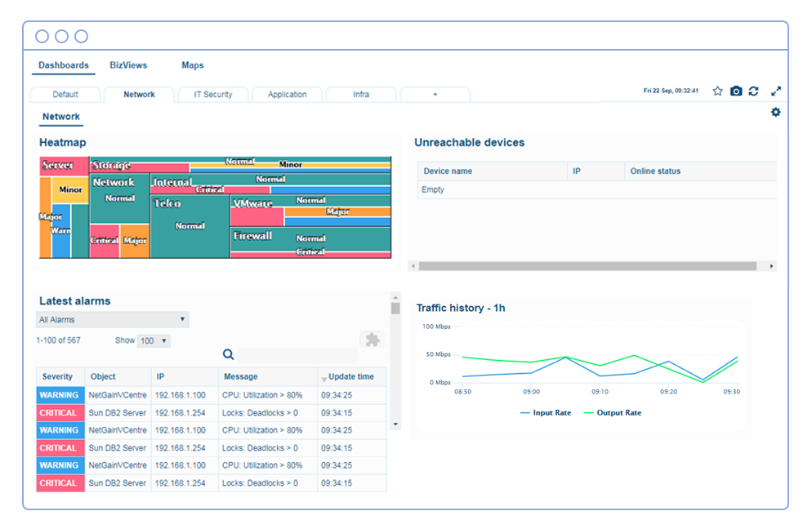Click the puzzle piece plugin icon
The width and height of the screenshot is (812, 529).
(x=373, y=340)
